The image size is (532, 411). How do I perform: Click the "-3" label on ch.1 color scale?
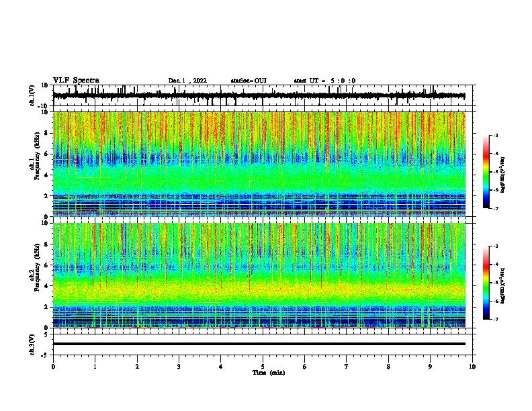(x=495, y=135)
